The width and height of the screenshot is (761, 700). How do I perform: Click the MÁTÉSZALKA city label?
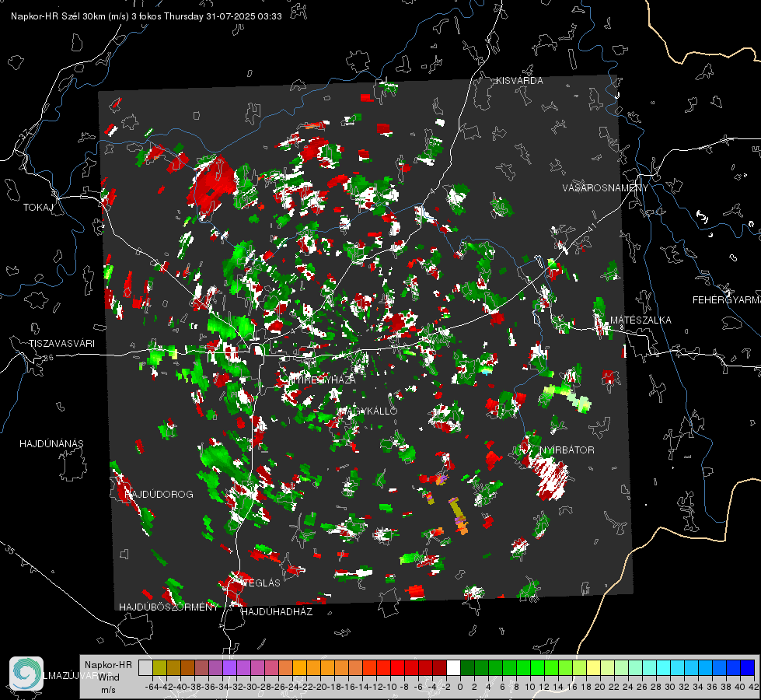coord(641,320)
